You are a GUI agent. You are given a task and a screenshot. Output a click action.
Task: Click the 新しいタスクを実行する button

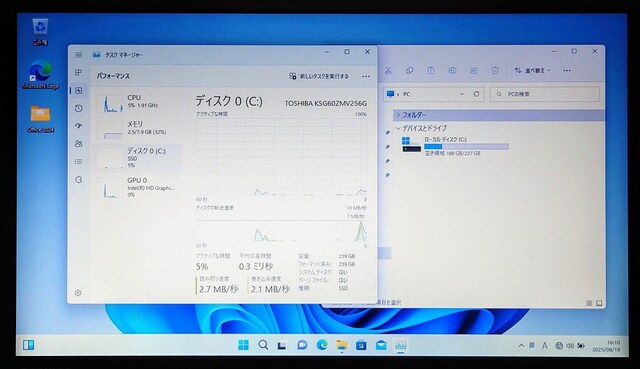tap(319, 76)
